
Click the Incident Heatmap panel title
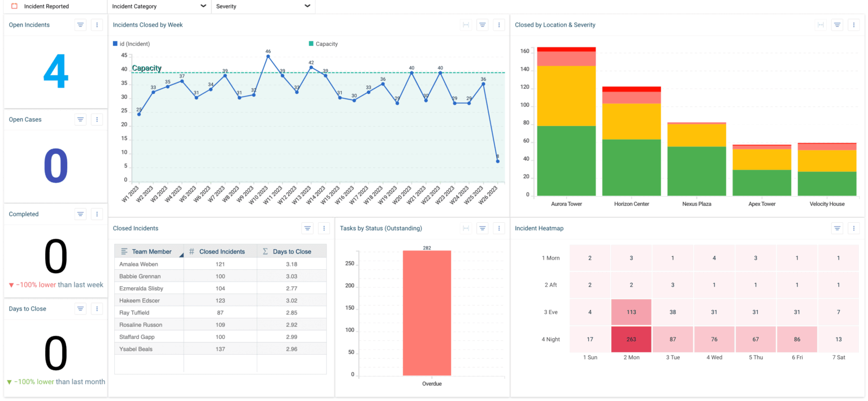[x=539, y=228]
